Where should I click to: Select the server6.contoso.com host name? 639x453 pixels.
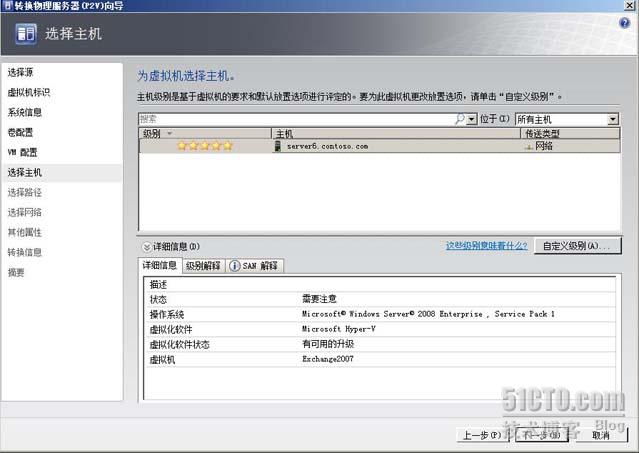[327, 146]
